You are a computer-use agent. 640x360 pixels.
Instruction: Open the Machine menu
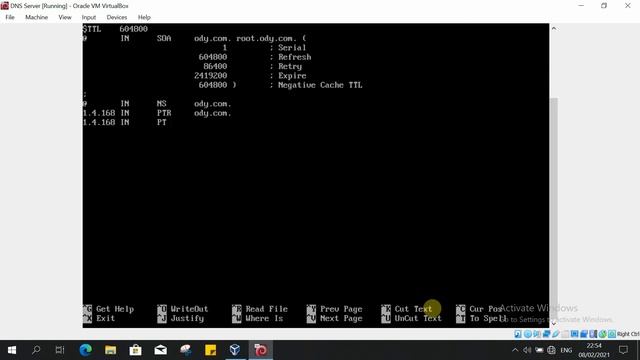(36, 17)
